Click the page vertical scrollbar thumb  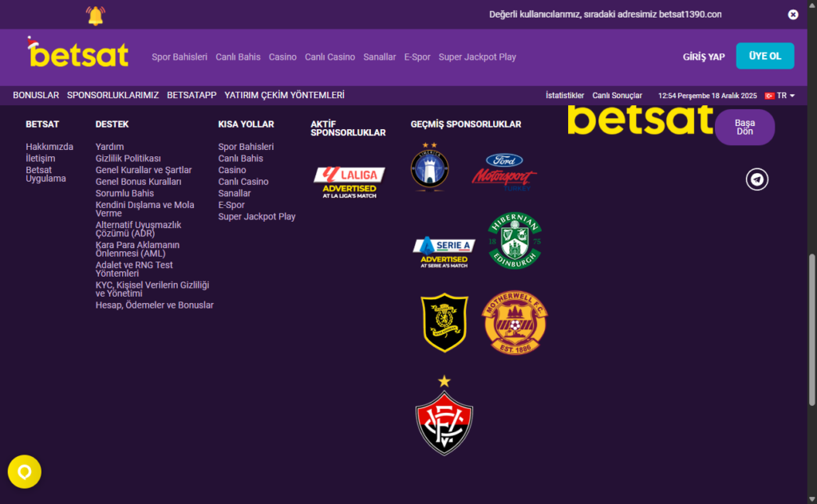(811, 329)
